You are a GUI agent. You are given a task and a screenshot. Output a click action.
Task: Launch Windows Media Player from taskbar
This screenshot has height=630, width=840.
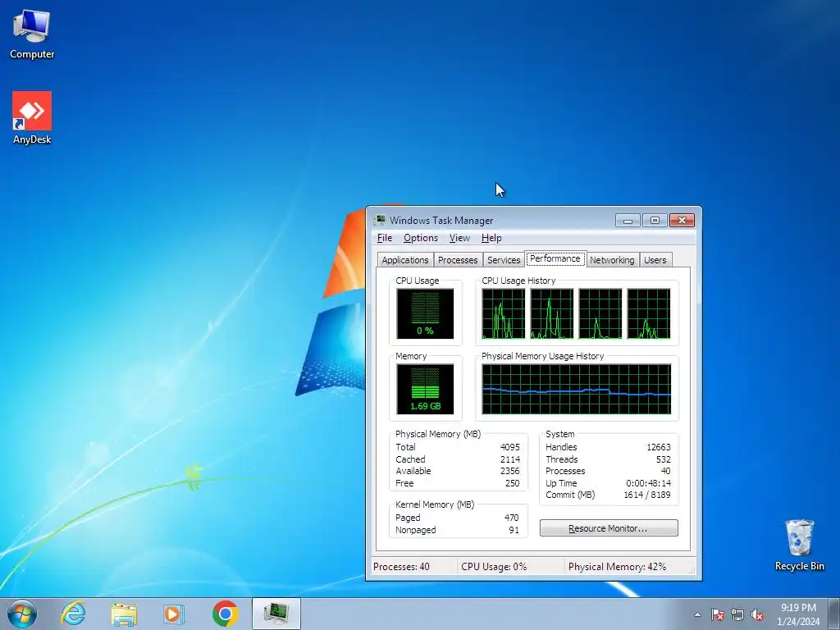tap(173, 614)
